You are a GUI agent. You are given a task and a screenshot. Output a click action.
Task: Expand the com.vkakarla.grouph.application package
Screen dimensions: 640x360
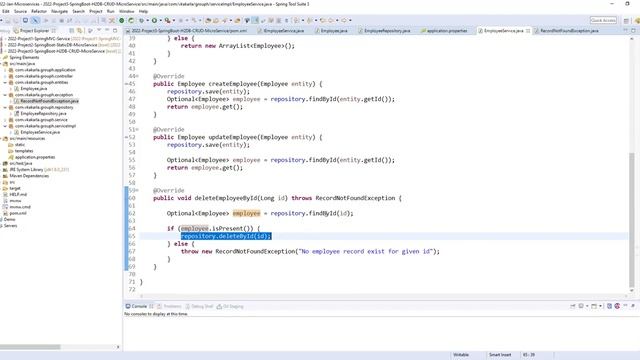[x=5, y=70]
